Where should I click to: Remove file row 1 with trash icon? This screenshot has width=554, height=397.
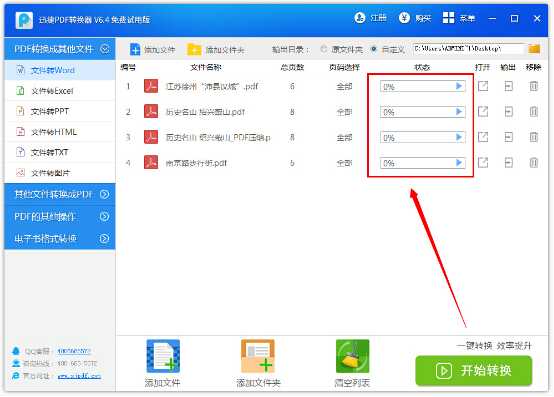[534, 86]
